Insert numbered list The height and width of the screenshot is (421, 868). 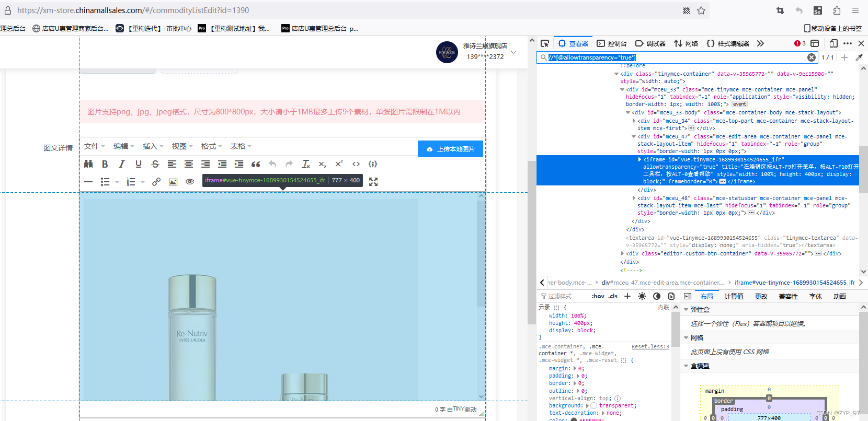(131, 182)
